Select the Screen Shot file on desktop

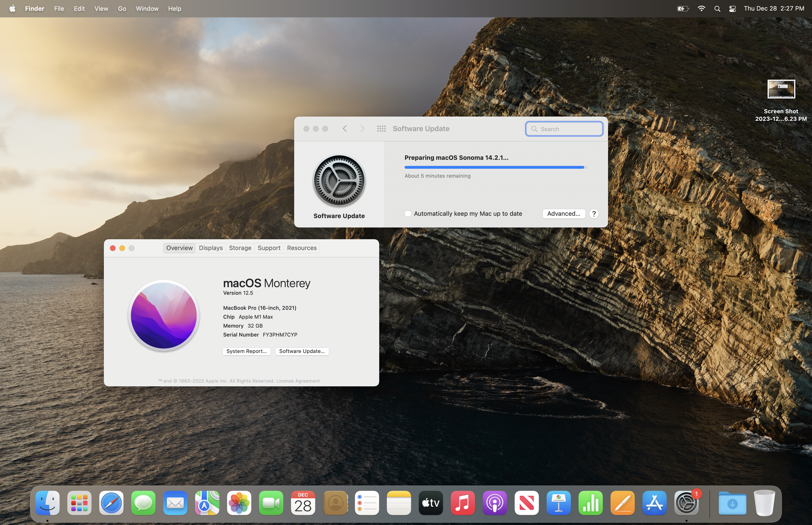(x=781, y=101)
